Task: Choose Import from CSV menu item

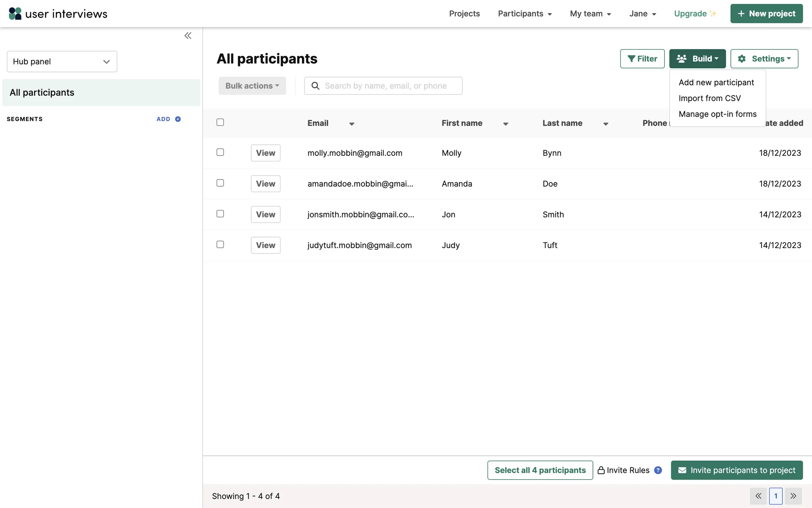Action: (710, 98)
